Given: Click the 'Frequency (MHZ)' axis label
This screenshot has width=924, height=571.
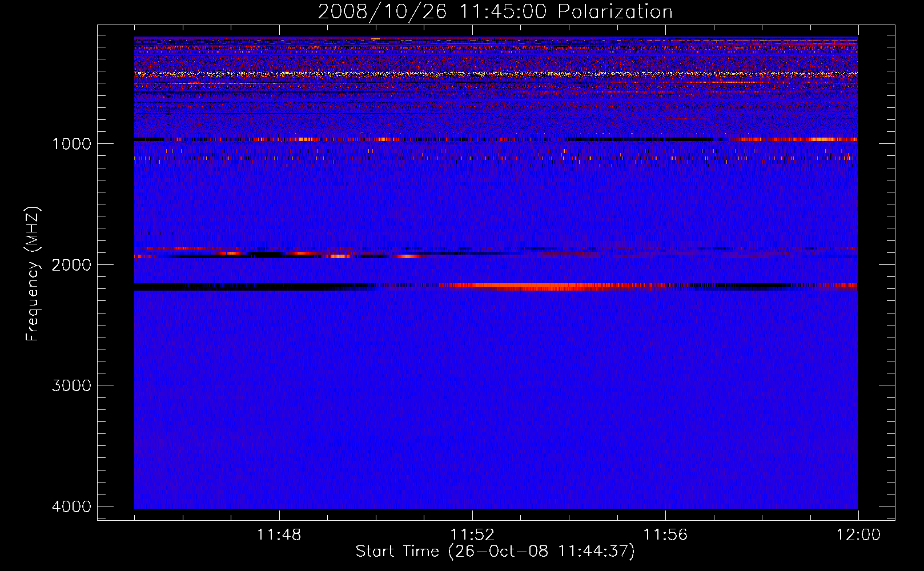Looking at the screenshot, I should 32,274.
